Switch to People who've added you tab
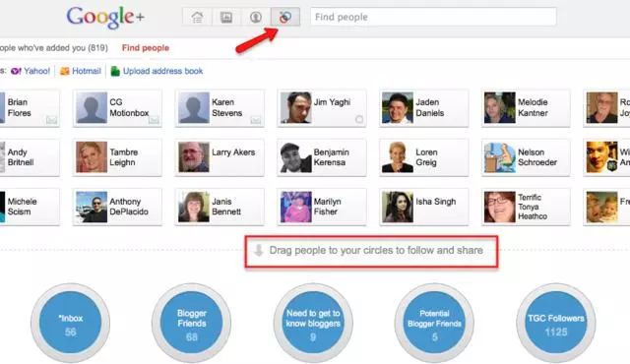Image resolution: width=630 pixels, height=364 pixels. coord(54,48)
